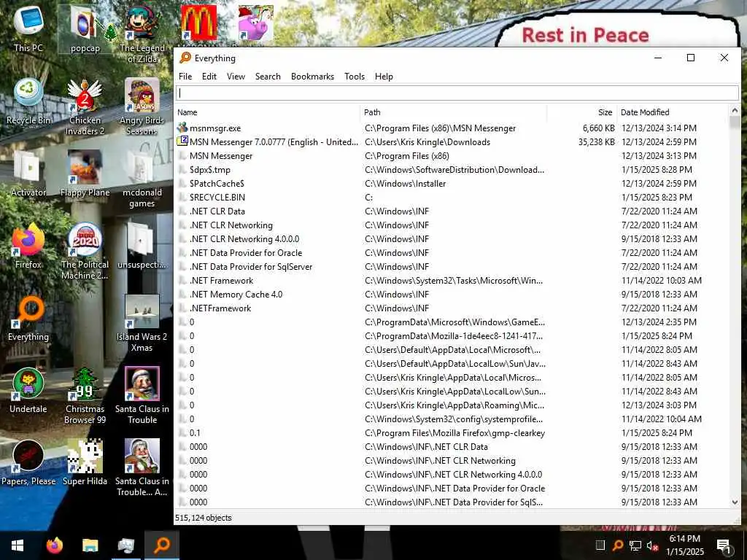Click the muted volume tray icon
The image size is (747, 560).
click(653, 545)
